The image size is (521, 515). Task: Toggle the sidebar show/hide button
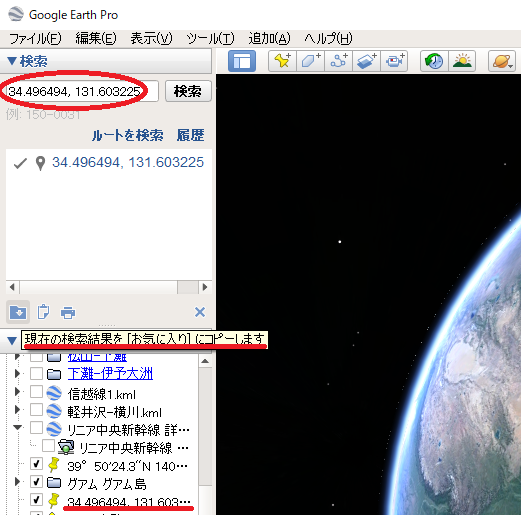click(242, 61)
